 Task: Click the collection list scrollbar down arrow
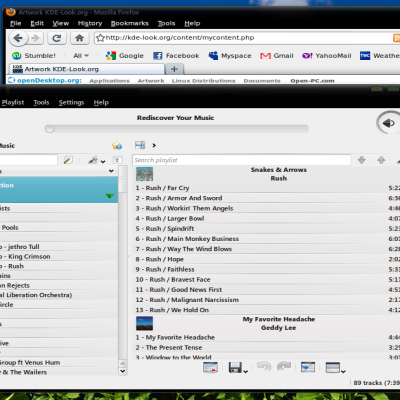[123, 371]
